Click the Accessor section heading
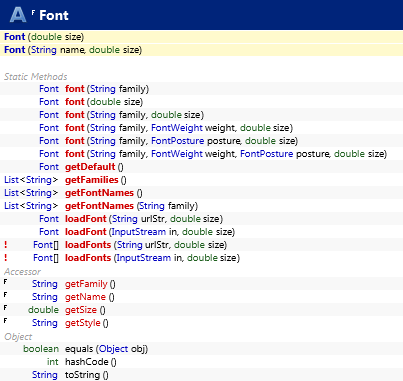403x381 pixels. 22,272
